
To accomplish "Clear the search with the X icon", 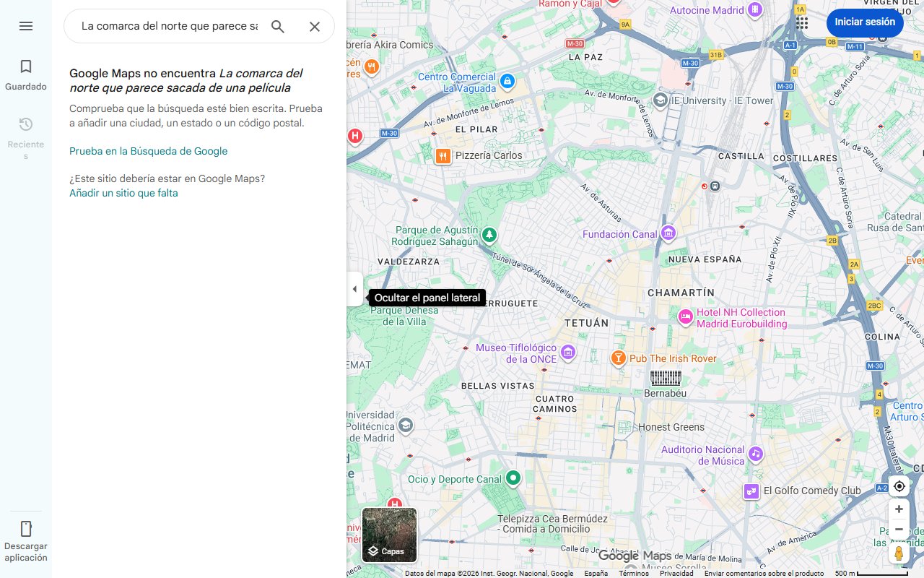I will point(315,27).
